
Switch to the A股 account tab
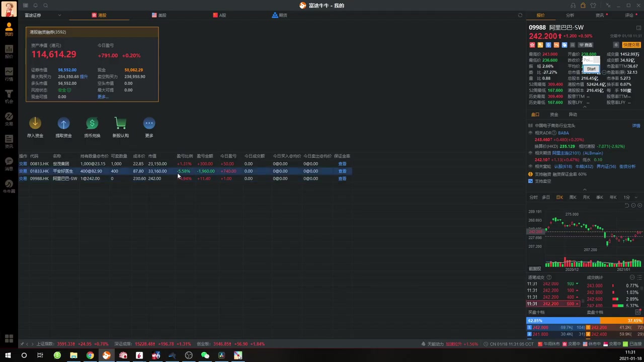coord(219,15)
